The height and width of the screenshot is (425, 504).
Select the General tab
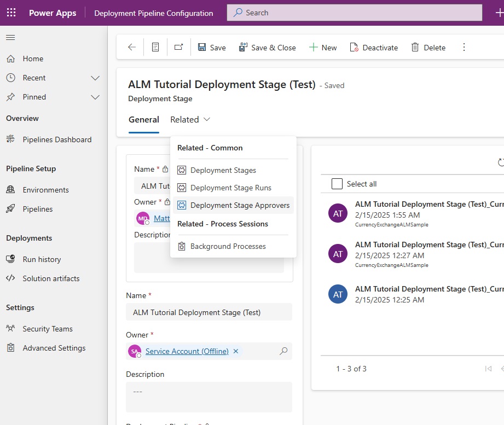click(x=144, y=119)
